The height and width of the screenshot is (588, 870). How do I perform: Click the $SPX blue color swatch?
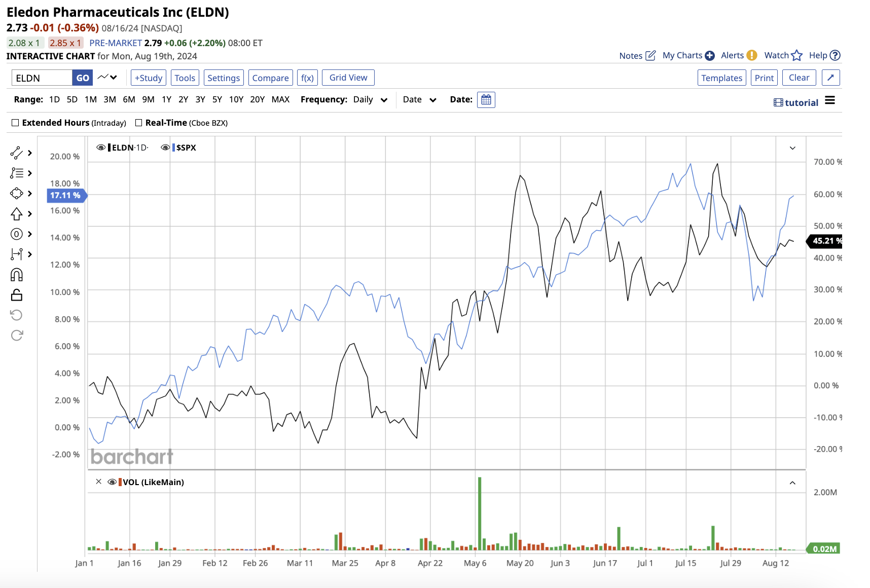tap(173, 148)
